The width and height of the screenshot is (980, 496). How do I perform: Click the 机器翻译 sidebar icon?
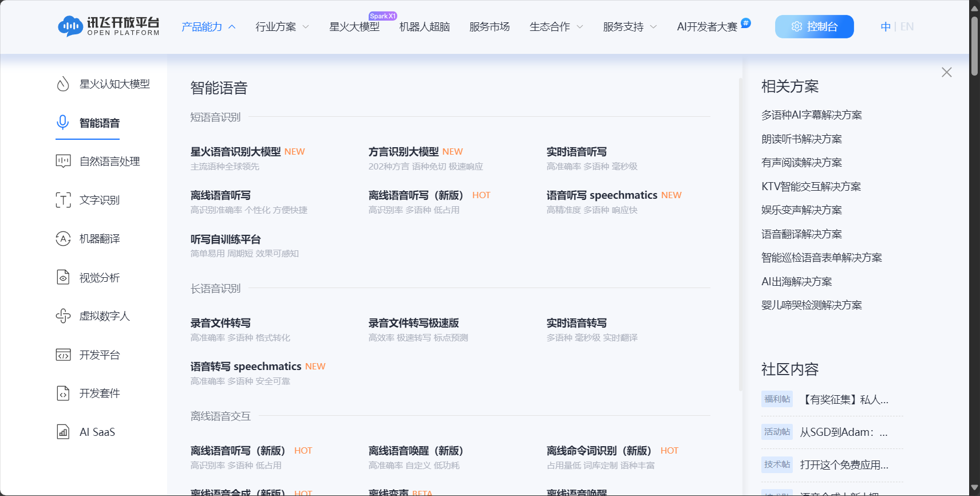point(63,239)
